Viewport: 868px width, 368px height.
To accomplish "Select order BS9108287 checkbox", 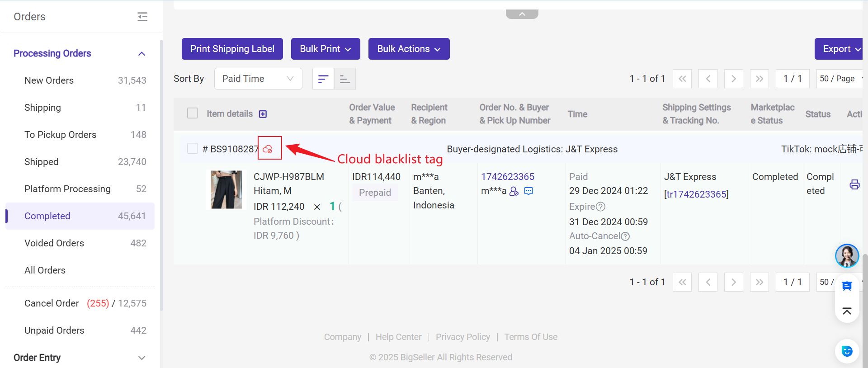I will tap(193, 148).
